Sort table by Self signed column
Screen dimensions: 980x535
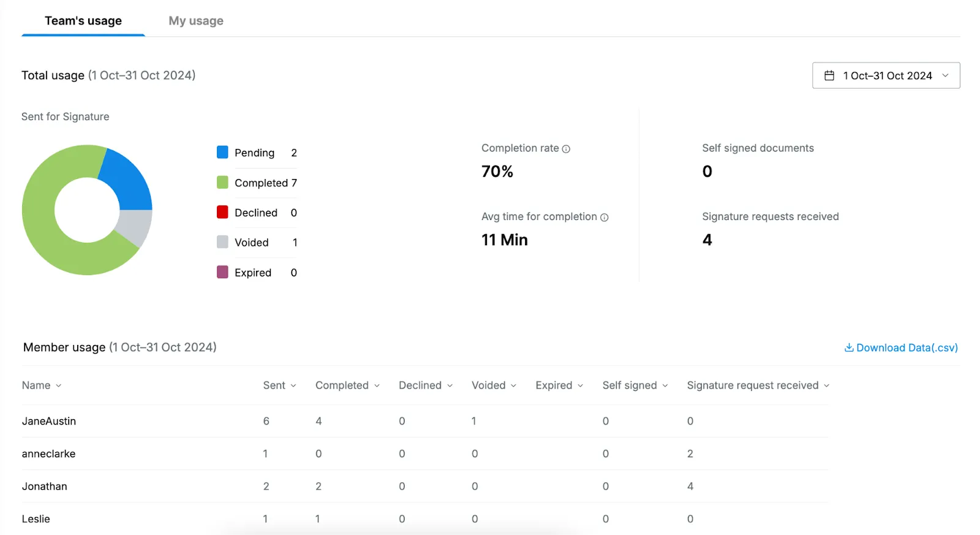click(x=635, y=385)
